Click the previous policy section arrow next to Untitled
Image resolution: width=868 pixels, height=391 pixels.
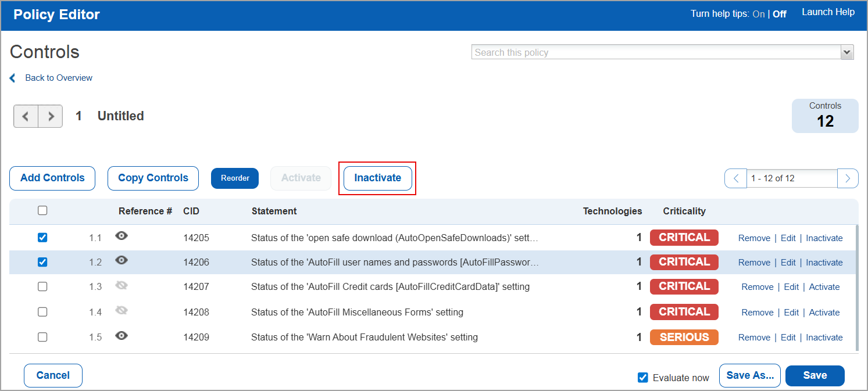(x=26, y=116)
